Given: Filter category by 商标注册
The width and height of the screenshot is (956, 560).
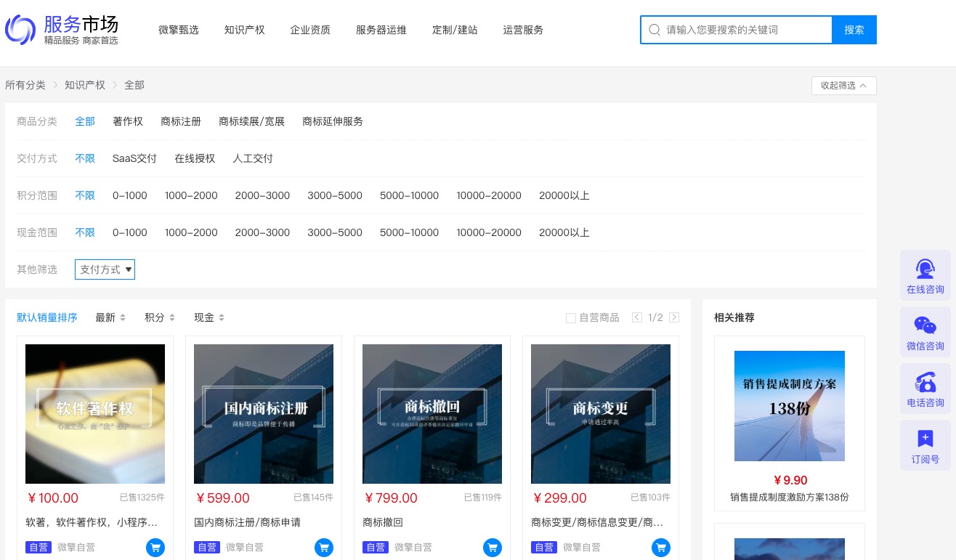Looking at the screenshot, I should click(x=181, y=121).
